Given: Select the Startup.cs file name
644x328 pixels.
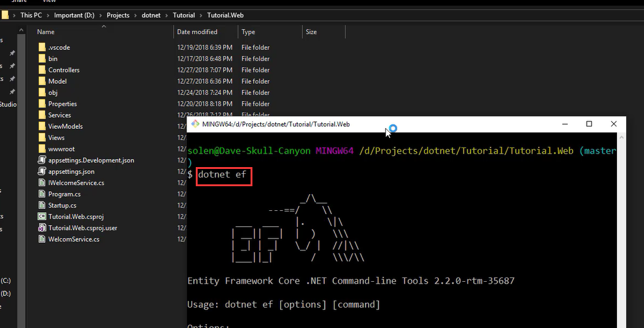Looking at the screenshot, I should (x=62, y=205).
